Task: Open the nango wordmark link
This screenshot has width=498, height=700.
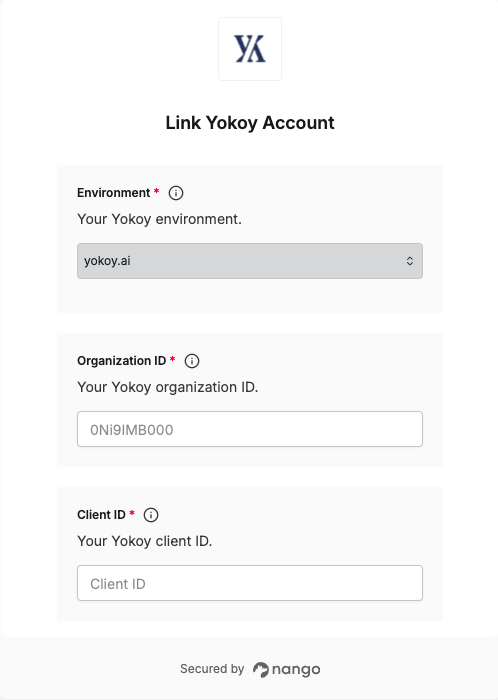Action: (296, 670)
